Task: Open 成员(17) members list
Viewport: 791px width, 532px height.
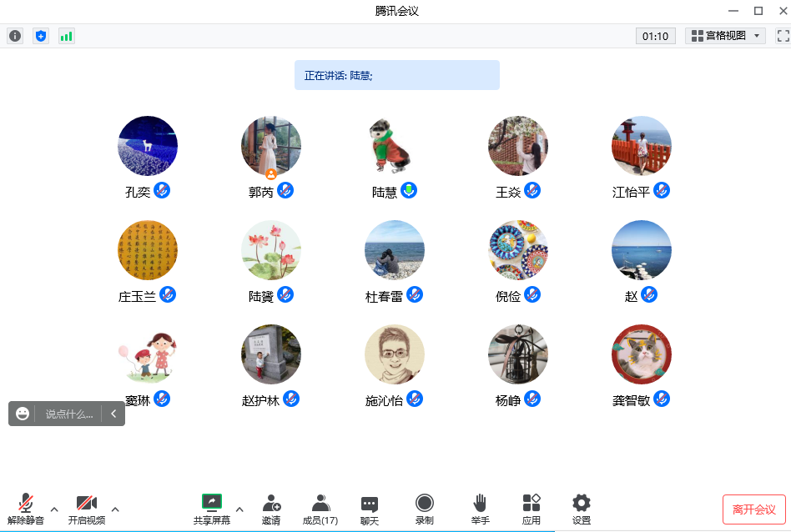Action: click(x=320, y=509)
